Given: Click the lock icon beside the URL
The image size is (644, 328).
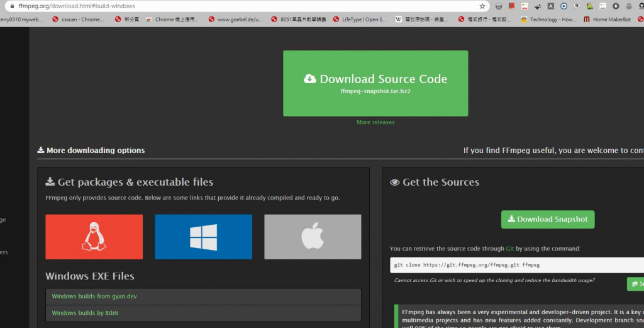Looking at the screenshot, I should click(x=12, y=6).
